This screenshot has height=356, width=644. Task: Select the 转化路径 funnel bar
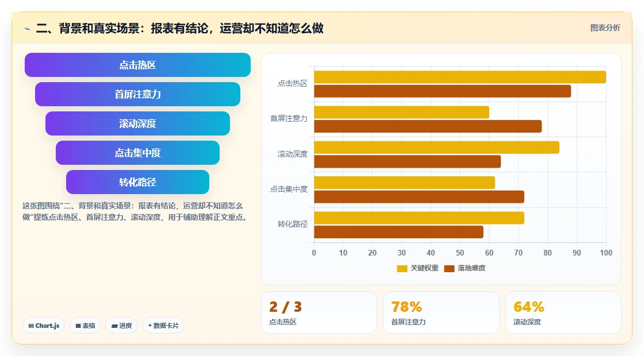click(x=137, y=182)
